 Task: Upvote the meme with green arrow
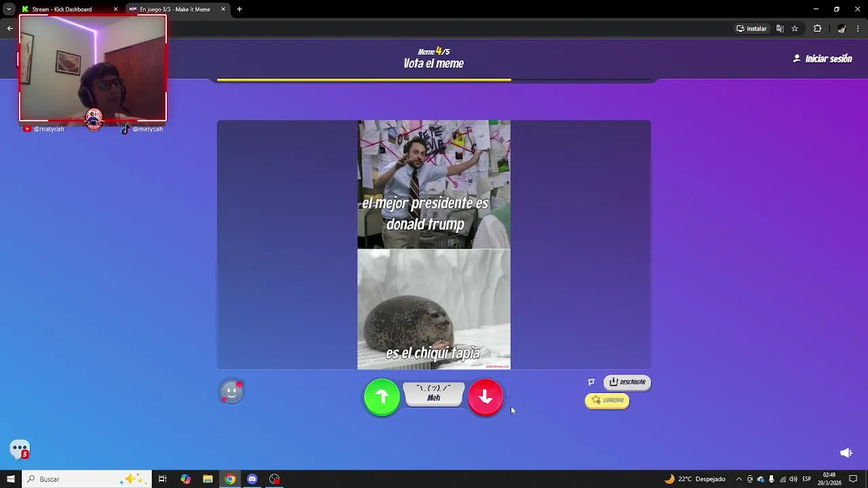click(382, 397)
